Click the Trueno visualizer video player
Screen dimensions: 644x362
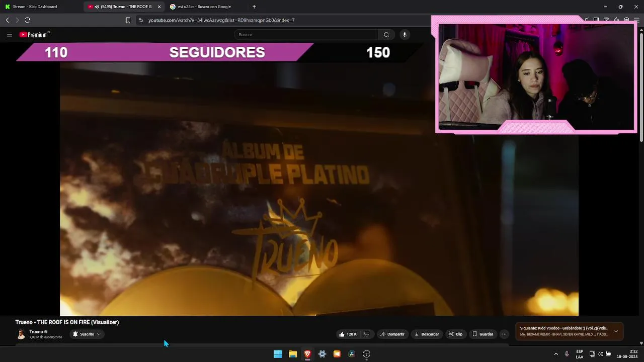point(319,189)
